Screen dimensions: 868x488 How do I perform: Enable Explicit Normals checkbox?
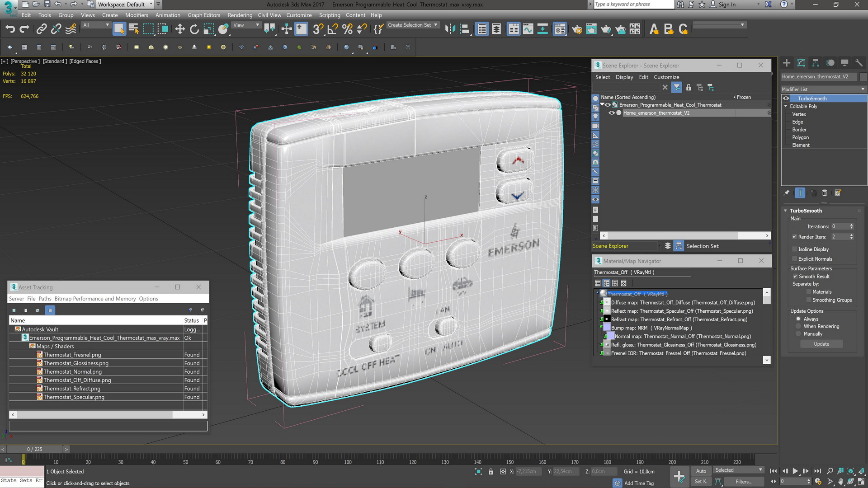(795, 259)
